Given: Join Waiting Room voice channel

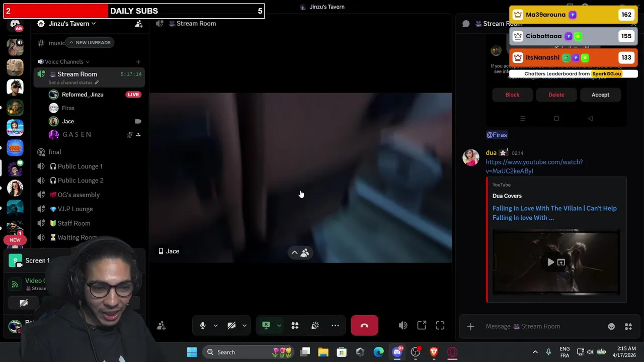Looking at the screenshot, I should (x=77, y=237).
